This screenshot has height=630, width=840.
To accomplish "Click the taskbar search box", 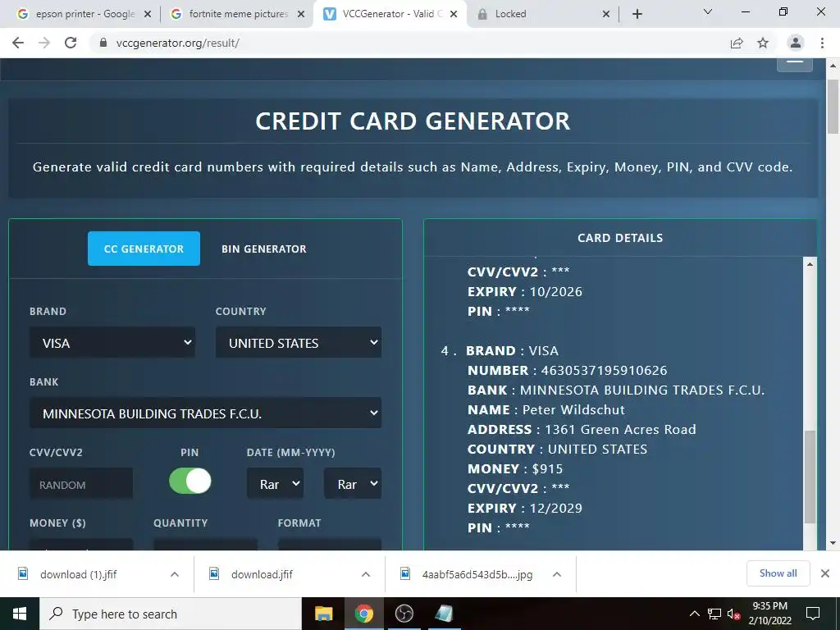I will click(171, 614).
